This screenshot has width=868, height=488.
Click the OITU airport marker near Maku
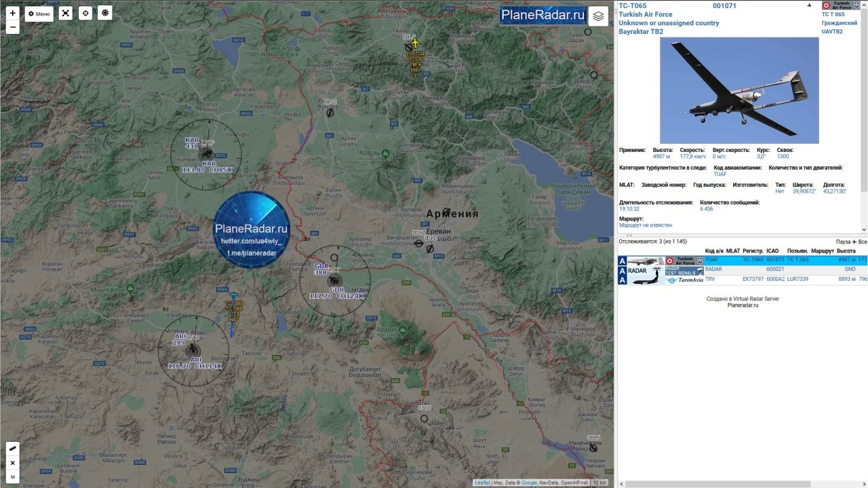point(425,418)
